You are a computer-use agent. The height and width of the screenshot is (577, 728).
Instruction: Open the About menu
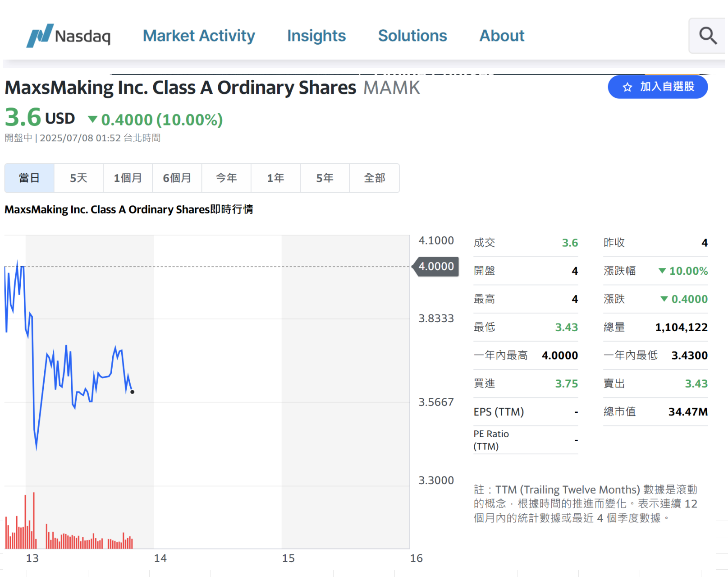tap(502, 36)
